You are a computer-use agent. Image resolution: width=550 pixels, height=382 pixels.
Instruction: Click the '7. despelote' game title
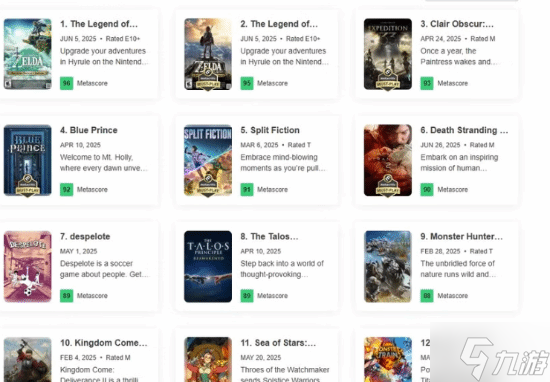(x=85, y=236)
